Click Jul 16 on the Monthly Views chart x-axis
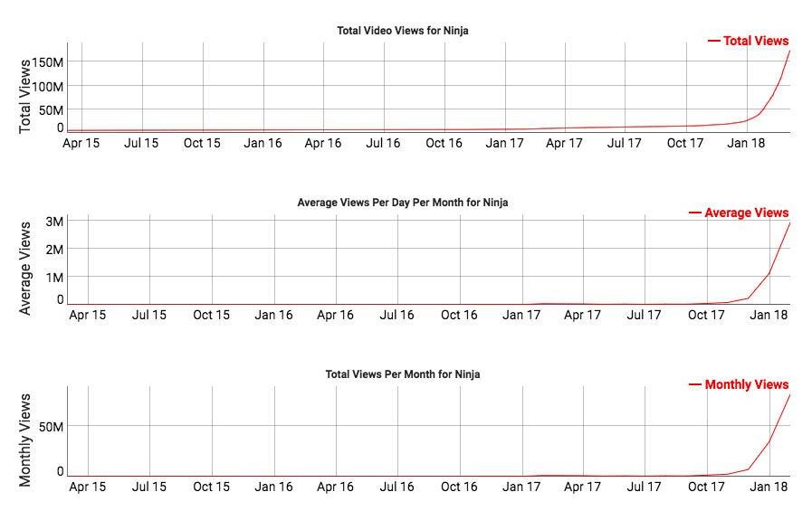 (396, 487)
